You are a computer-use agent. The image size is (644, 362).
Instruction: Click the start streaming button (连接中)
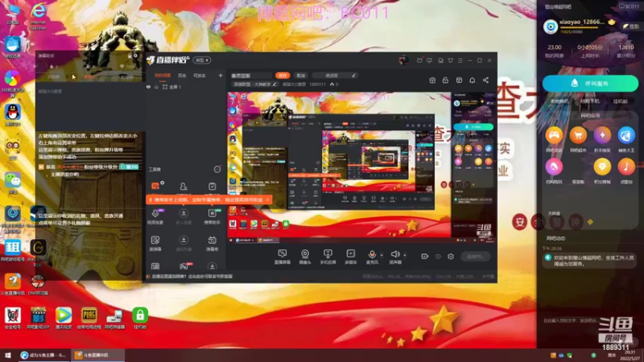click(475, 257)
